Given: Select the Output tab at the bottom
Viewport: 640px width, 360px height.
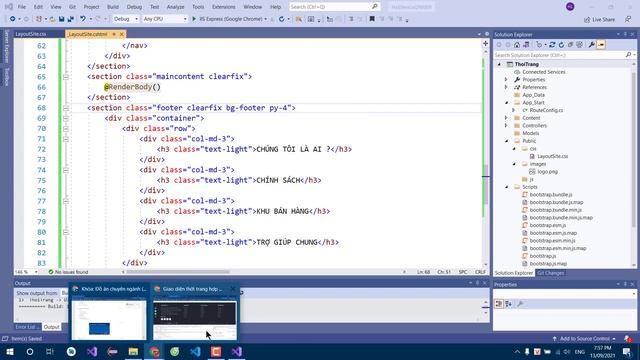Looking at the screenshot, I should [x=51, y=327].
